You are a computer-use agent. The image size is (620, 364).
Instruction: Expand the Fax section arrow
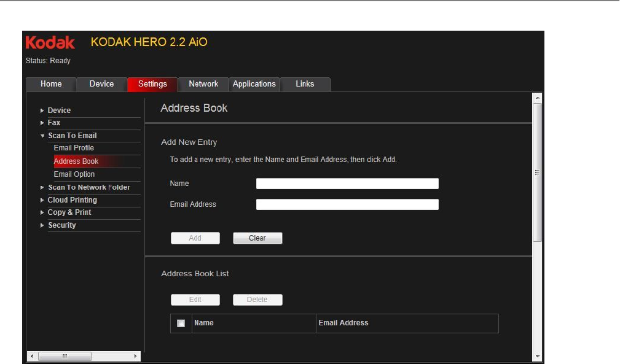coord(42,123)
